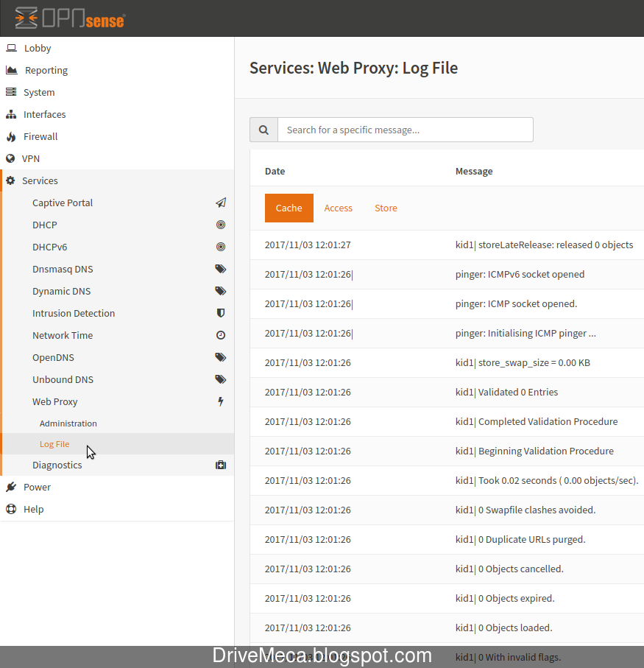Click the VPN globe icon

(11, 158)
